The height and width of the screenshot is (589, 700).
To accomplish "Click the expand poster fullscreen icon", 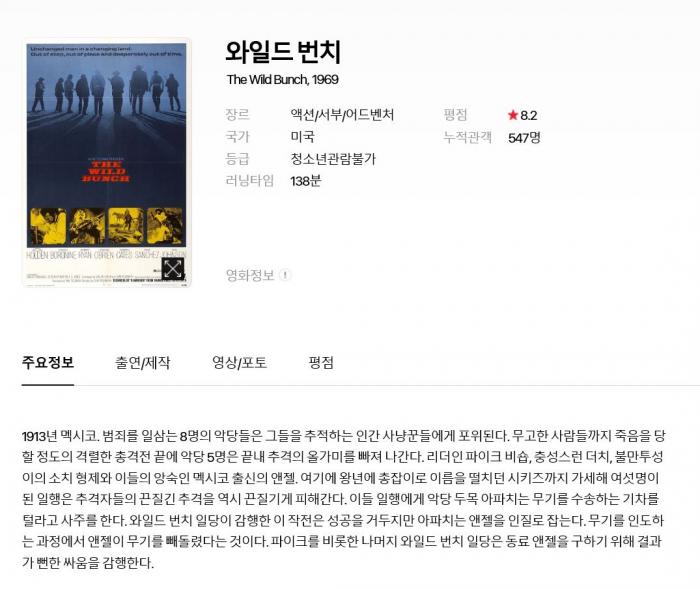I will click(x=172, y=269).
